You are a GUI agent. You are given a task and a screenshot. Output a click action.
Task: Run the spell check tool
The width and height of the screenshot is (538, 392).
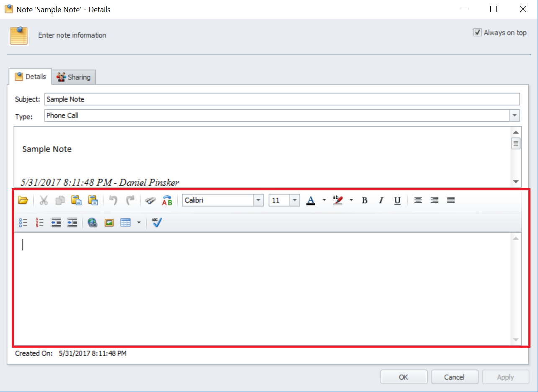coord(157,223)
